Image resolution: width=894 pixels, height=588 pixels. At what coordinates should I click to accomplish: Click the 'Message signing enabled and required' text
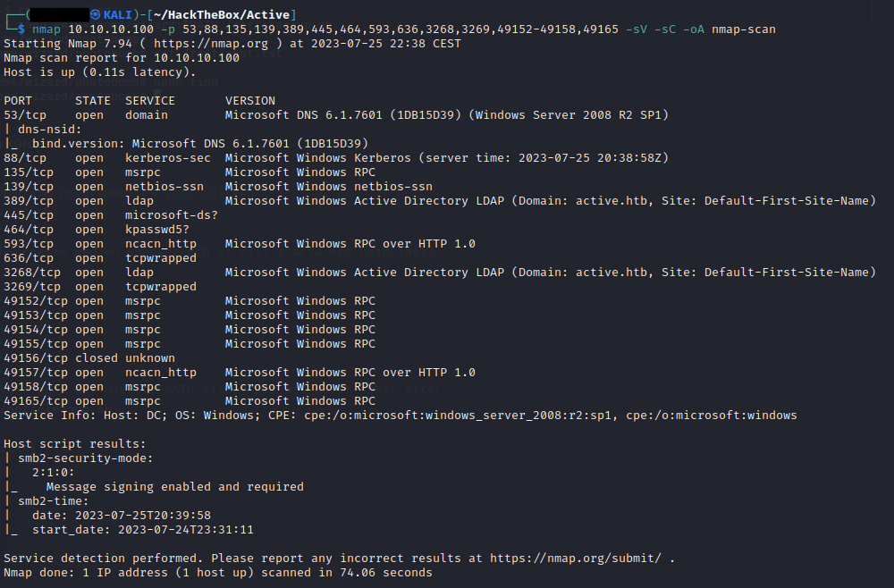coord(175,487)
